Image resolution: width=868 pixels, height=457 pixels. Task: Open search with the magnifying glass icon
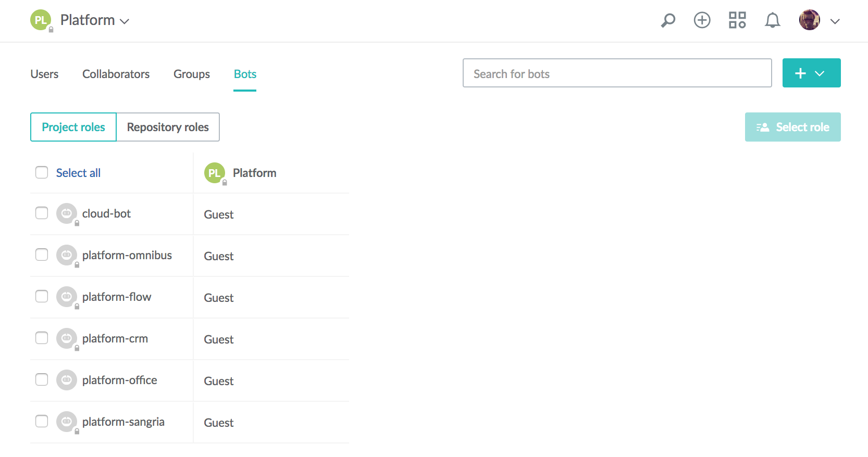tap(668, 20)
